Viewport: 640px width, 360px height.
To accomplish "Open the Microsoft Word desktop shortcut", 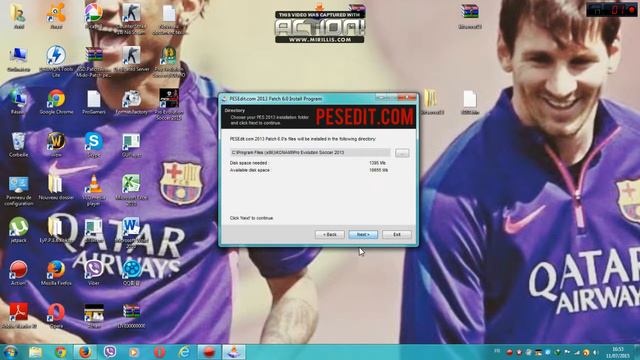I will pos(131,233).
